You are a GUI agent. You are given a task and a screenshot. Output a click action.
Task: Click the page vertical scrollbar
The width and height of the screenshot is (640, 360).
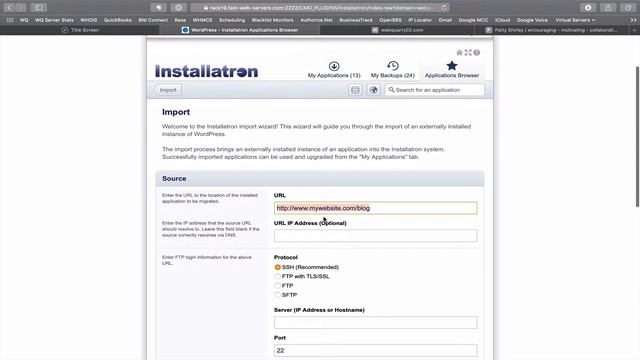pyautogui.click(x=637, y=136)
